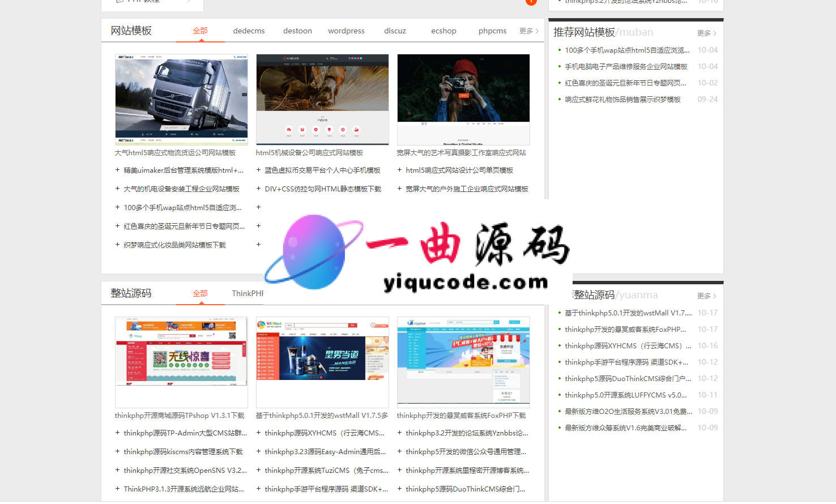This screenshot has width=836, height=504.
Task: Open 红色喜庆的圣诞元旦 link in main list
Action: click(184, 226)
